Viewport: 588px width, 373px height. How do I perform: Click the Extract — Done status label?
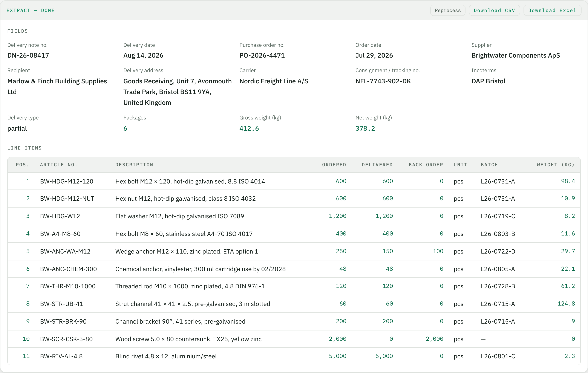31,11
